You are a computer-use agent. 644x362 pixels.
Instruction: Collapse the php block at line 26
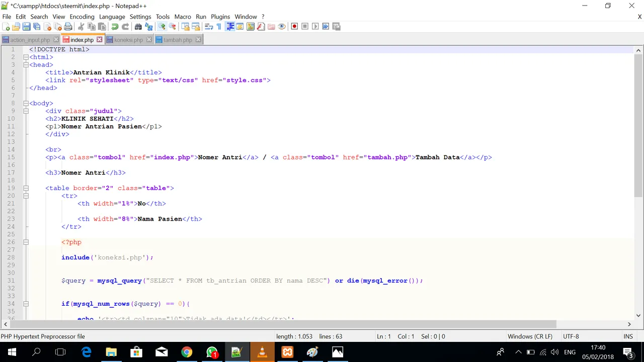tap(26, 242)
